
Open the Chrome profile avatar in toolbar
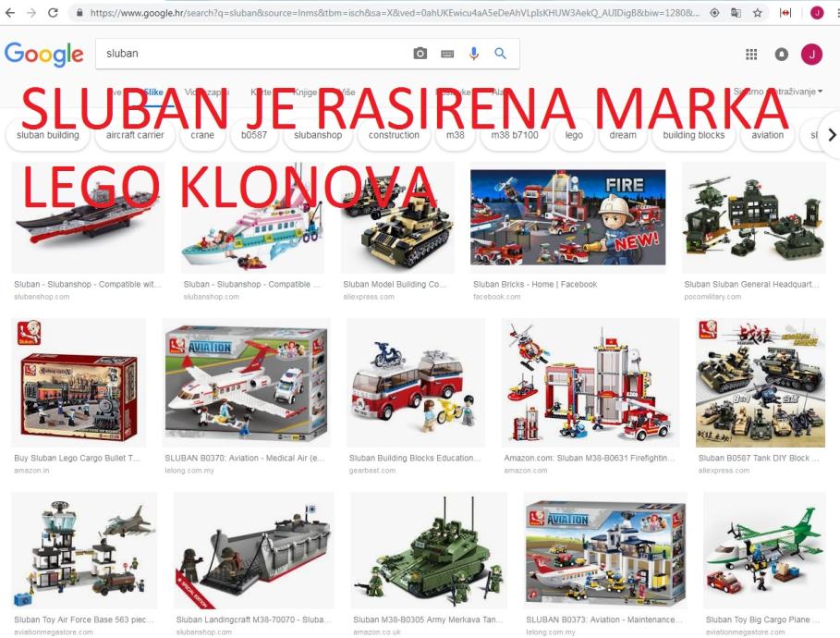[x=817, y=13]
